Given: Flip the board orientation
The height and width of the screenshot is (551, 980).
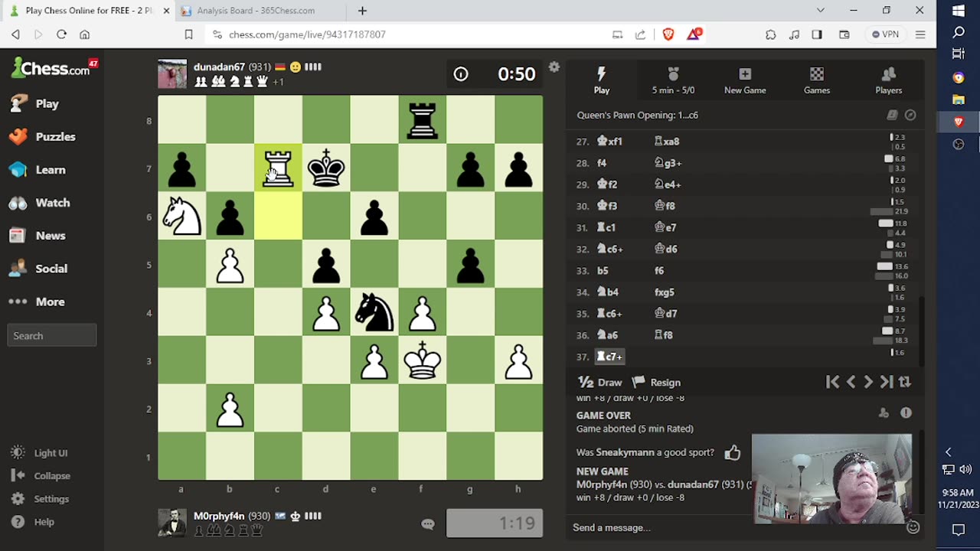Looking at the screenshot, I should 905,382.
